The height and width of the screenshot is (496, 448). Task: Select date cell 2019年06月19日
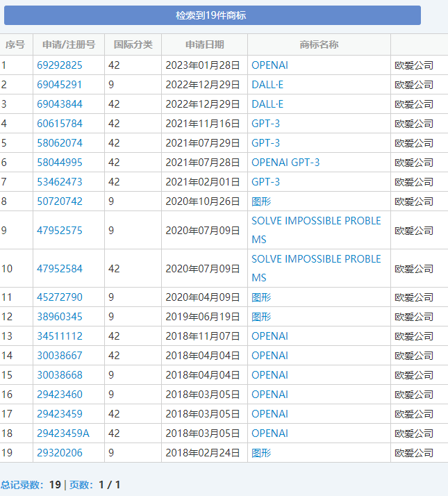[x=203, y=317]
